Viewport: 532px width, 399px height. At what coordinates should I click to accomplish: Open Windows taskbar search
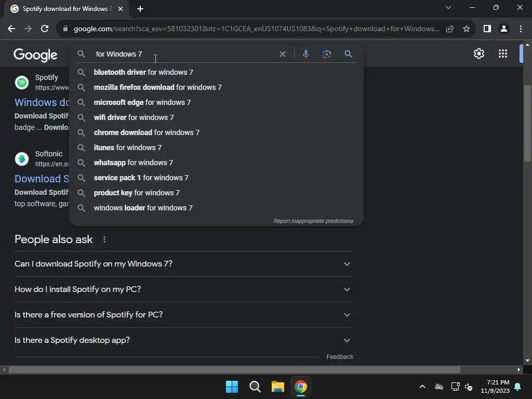[x=255, y=387]
